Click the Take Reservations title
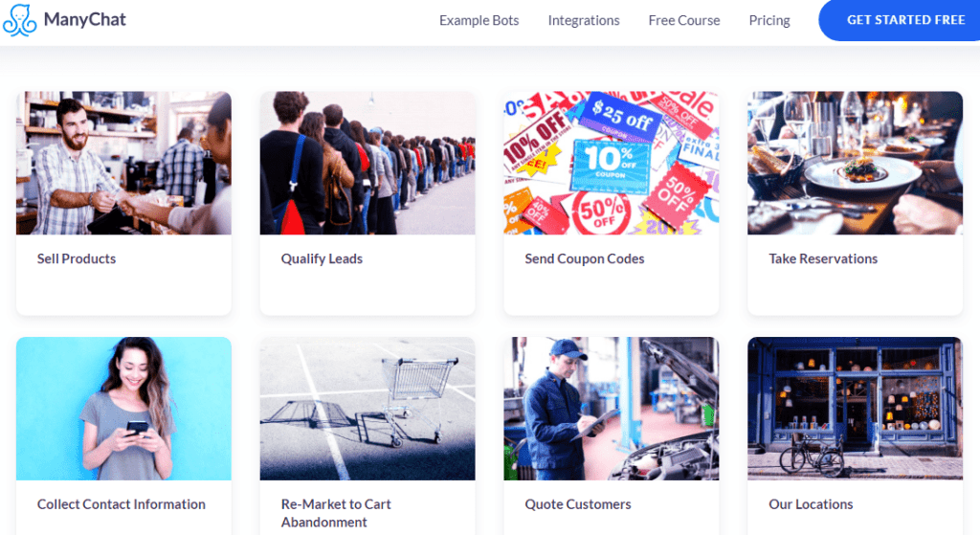 (x=823, y=258)
